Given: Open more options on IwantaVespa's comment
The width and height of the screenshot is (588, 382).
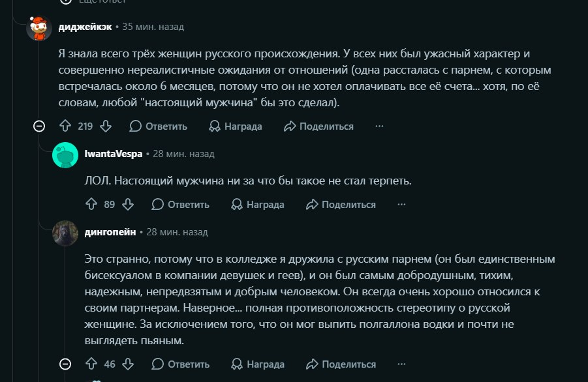Looking at the screenshot, I should 401,205.
